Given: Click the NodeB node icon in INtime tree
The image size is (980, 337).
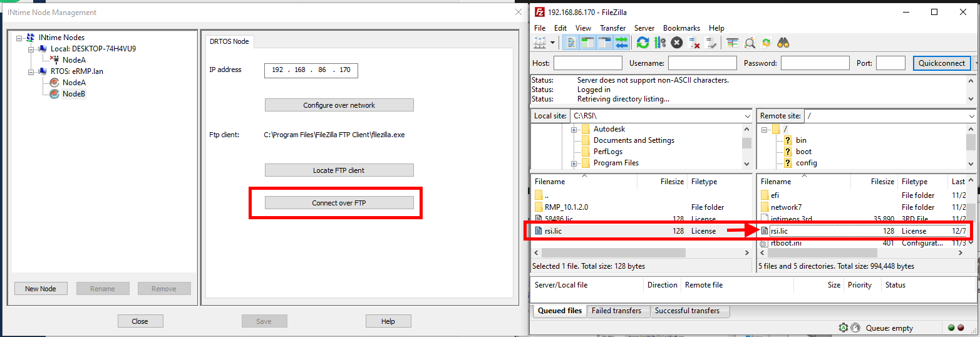Looking at the screenshot, I should (54, 94).
